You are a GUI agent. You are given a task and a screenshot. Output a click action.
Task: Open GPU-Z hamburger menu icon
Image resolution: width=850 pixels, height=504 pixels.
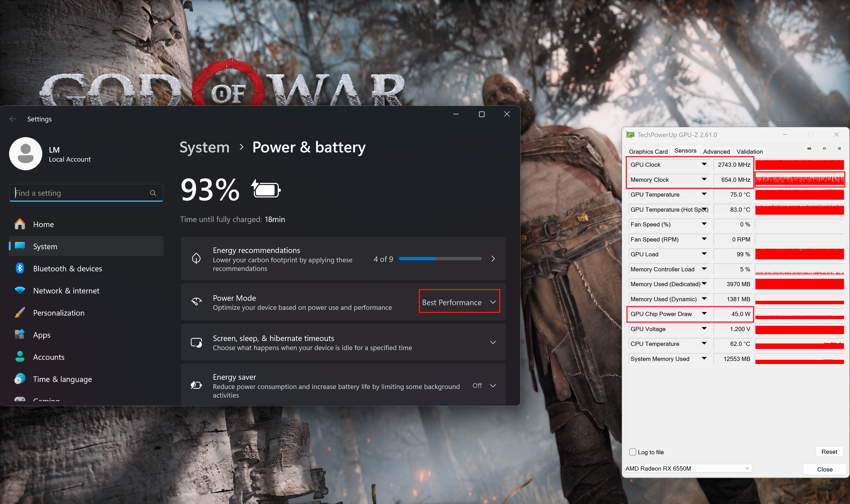839,148
